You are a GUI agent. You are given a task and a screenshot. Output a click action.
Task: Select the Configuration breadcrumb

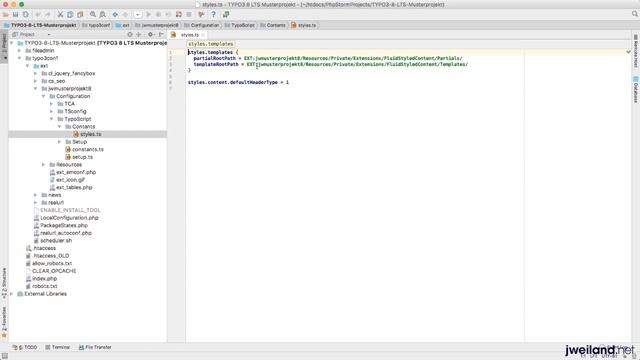click(x=202, y=25)
